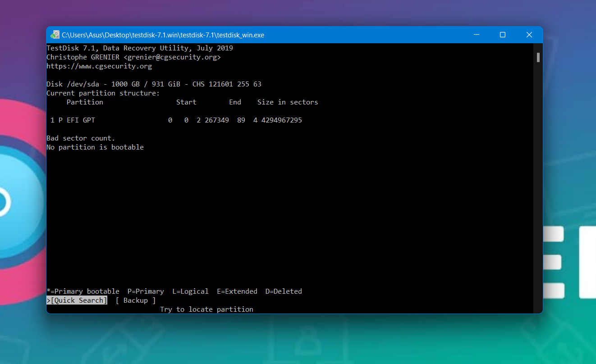This screenshot has height=364, width=596.
Task: Click the window title path text
Action: point(163,35)
